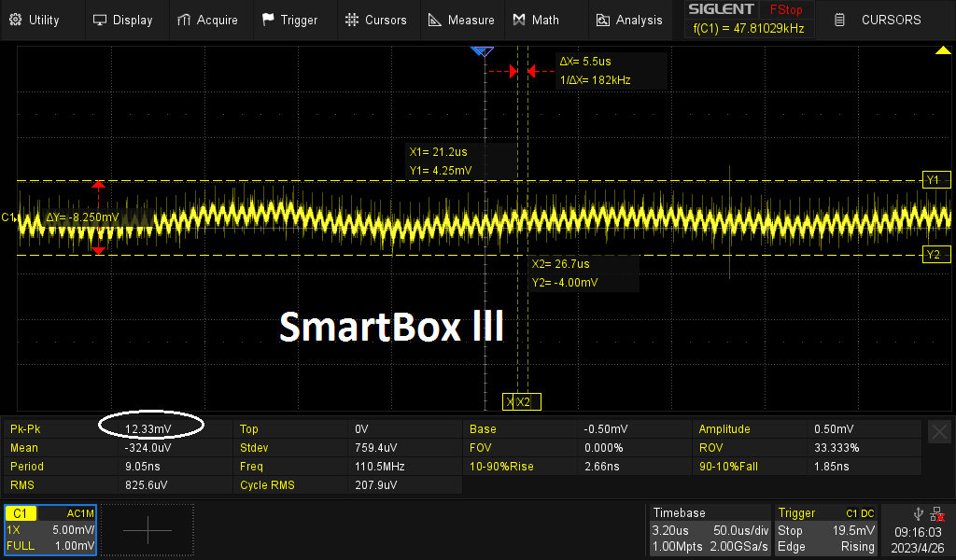Click the Cycle RMS value 207.9uV
The image size is (956, 560).
pyautogui.click(x=375, y=485)
